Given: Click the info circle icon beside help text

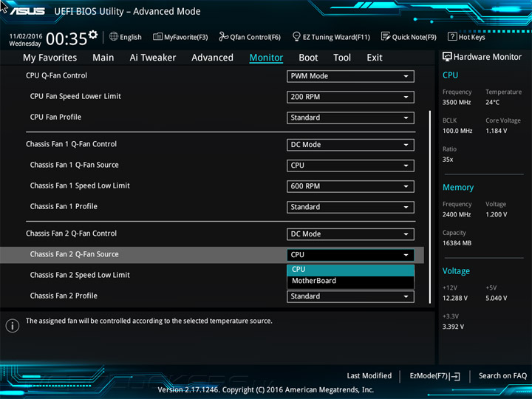Looking at the screenshot, I should (13, 326).
